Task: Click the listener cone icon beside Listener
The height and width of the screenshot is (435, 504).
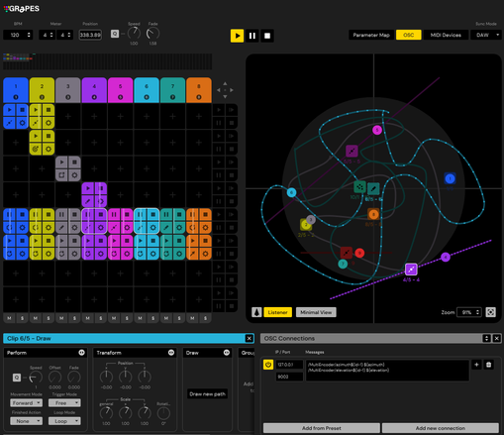Action: 256,312
